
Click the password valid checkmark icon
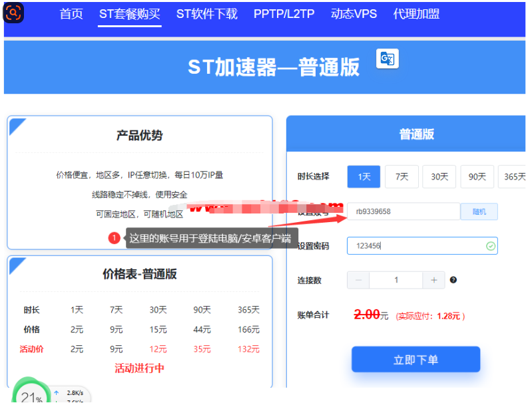[490, 246]
